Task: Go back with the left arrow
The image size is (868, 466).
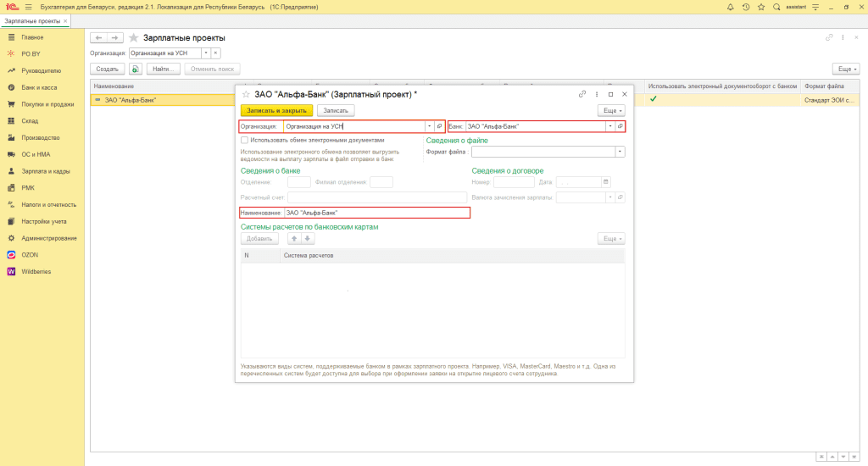Action: click(98, 37)
